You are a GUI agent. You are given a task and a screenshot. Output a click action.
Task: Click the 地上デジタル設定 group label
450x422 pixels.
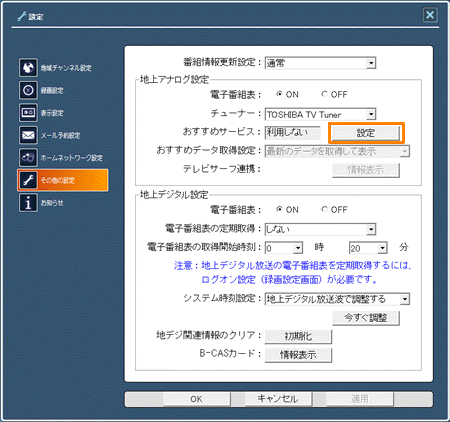click(174, 195)
